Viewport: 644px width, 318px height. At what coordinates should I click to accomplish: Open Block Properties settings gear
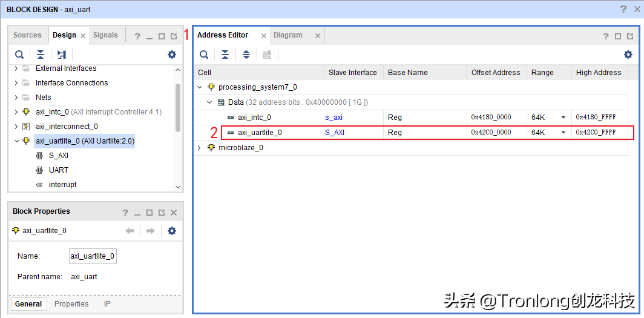[172, 231]
